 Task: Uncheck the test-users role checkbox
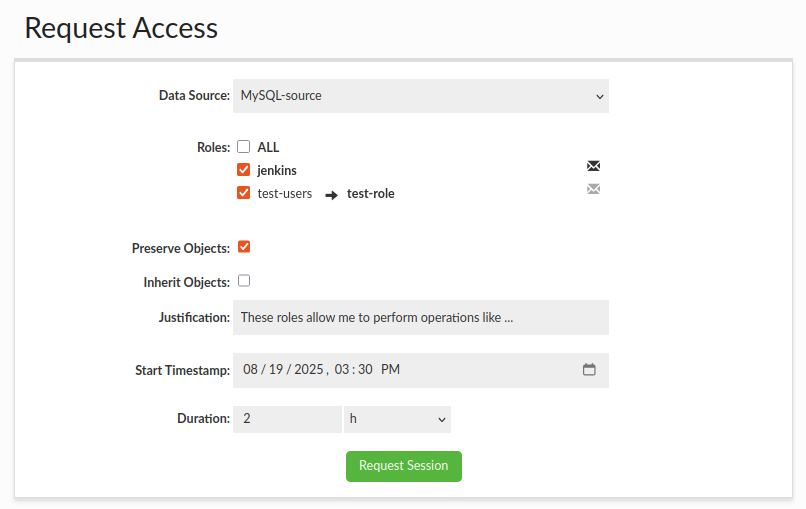(x=244, y=193)
